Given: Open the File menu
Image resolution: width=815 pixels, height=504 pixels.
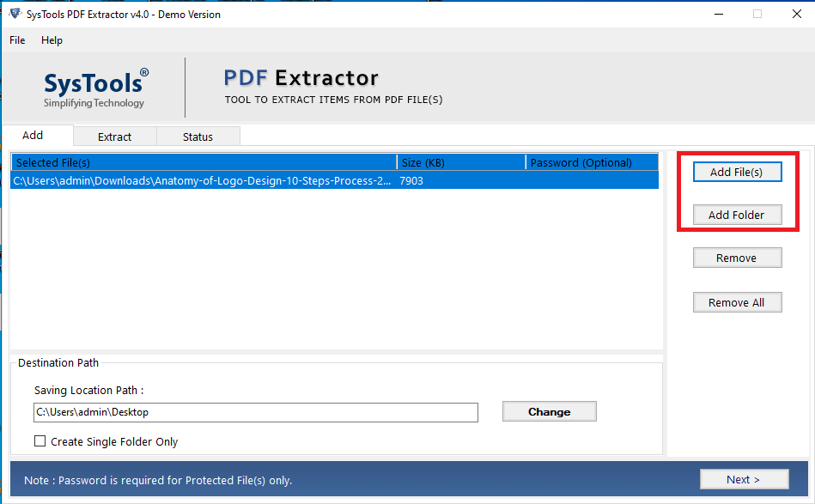Looking at the screenshot, I should (x=17, y=40).
